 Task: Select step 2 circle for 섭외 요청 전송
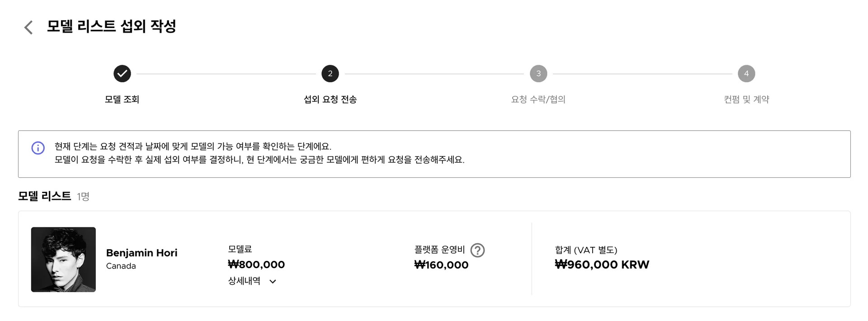(330, 73)
